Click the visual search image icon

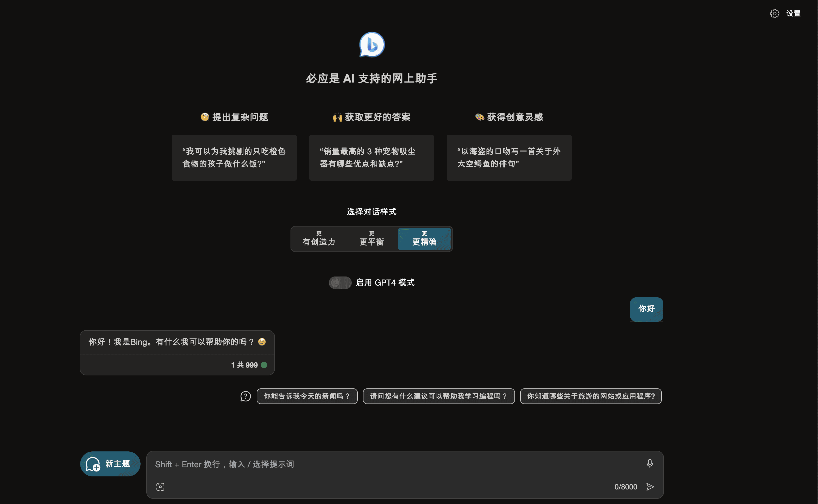tap(160, 487)
